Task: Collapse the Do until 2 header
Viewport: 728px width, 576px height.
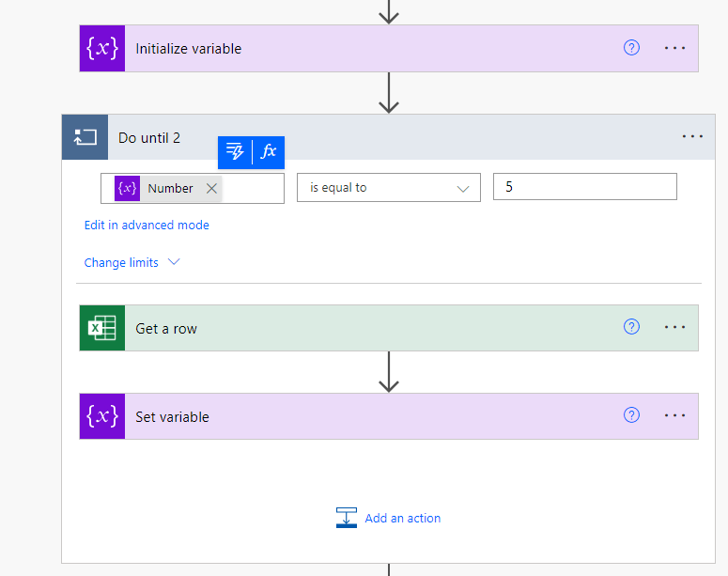Action: click(389, 137)
